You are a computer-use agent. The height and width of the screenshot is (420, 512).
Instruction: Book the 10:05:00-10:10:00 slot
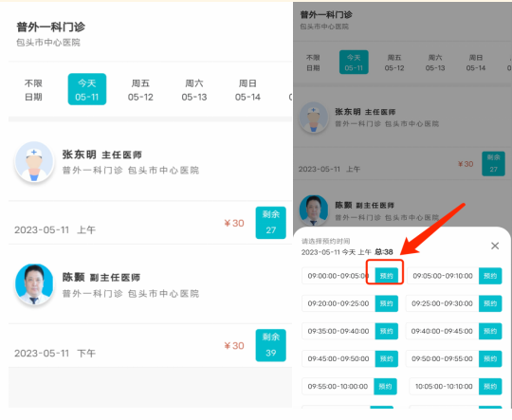pos(490,387)
